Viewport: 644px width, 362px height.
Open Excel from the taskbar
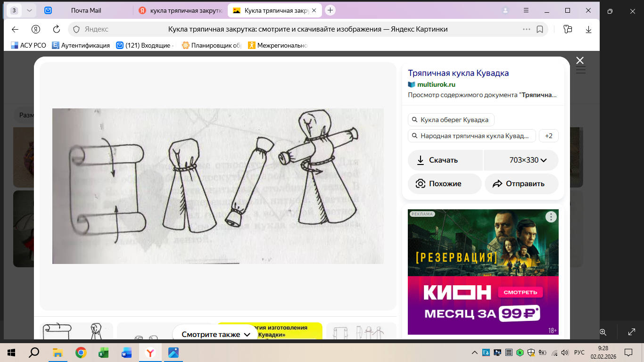click(x=103, y=353)
